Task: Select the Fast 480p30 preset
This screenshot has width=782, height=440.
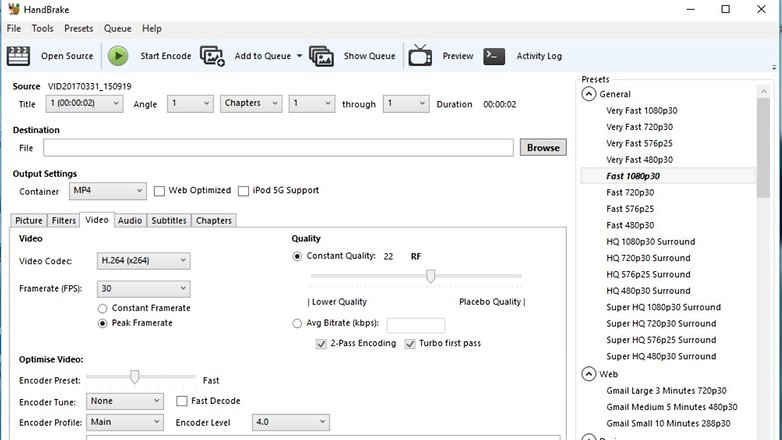Action: coord(630,225)
